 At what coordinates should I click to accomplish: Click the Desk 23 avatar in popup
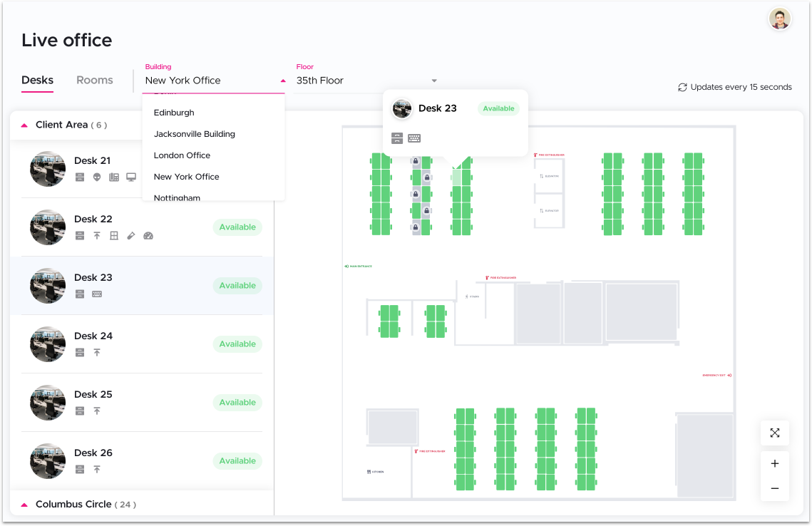tap(402, 109)
